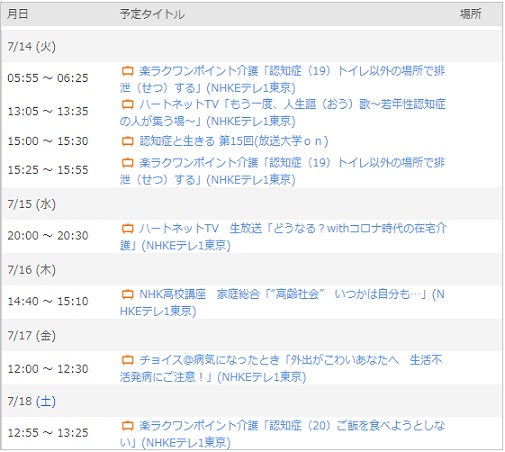
Task: Open ハートネットTV「もう一度、人生謳歌」 link
Action: click(x=283, y=113)
